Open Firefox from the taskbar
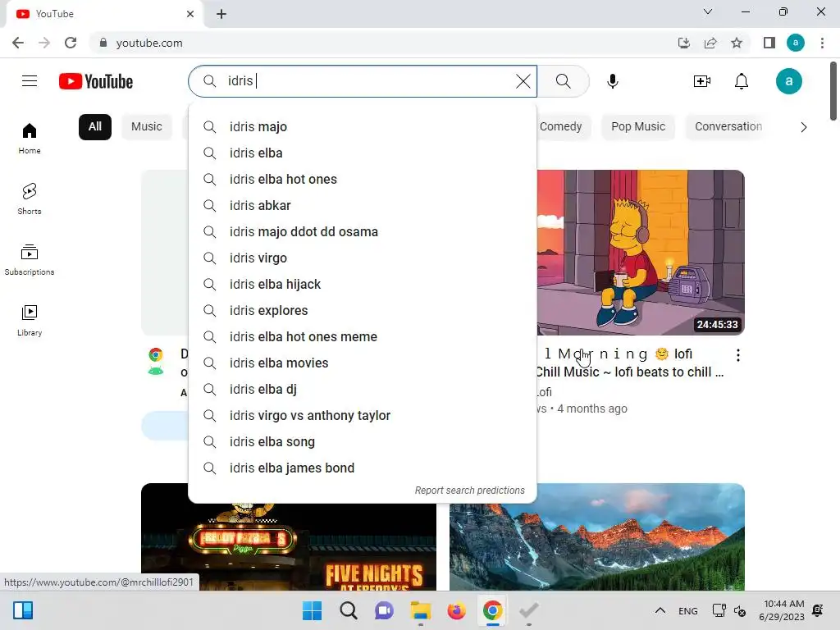Viewport: 840px width, 630px height. tap(456, 610)
